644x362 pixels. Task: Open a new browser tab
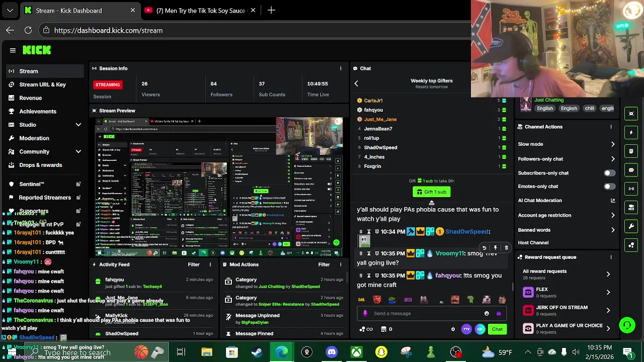tap(271, 10)
